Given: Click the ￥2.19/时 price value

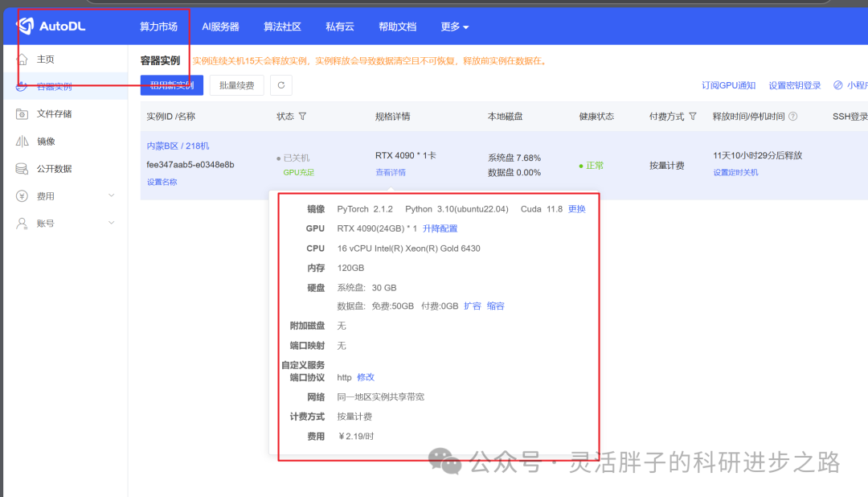Looking at the screenshot, I should click(356, 437).
